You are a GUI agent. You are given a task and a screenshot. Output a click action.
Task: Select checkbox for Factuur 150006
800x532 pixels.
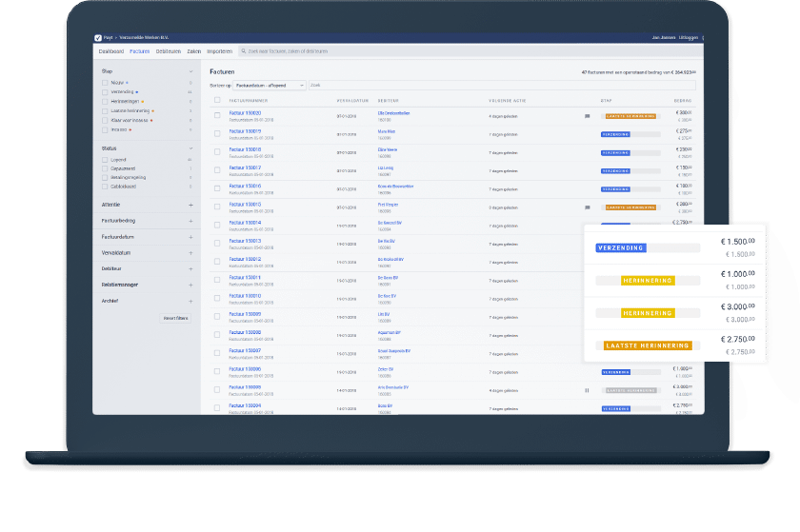click(217, 371)
